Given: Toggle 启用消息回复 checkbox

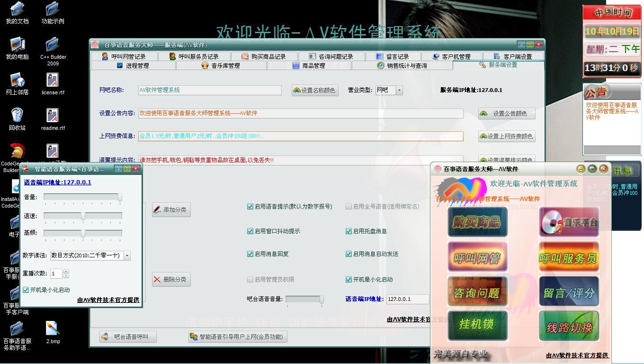Looking at the screenshot, I should click(250, 254).
